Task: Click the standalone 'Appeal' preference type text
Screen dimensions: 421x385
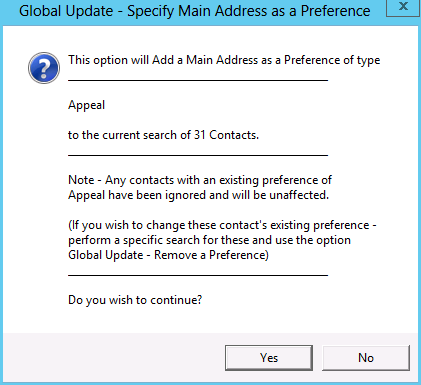Action: [x=86, y=105]
